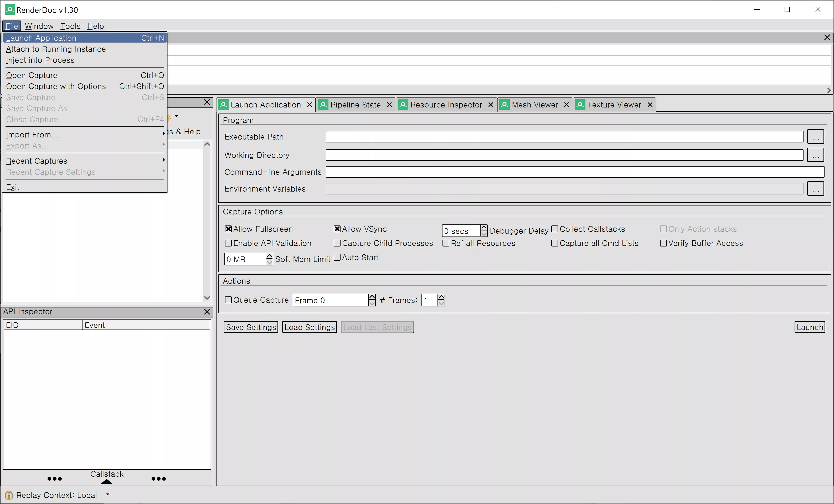The height and width of the screenshot is (504, 834).
Task: Close the Texture Viewer tab
Action: 650,105
